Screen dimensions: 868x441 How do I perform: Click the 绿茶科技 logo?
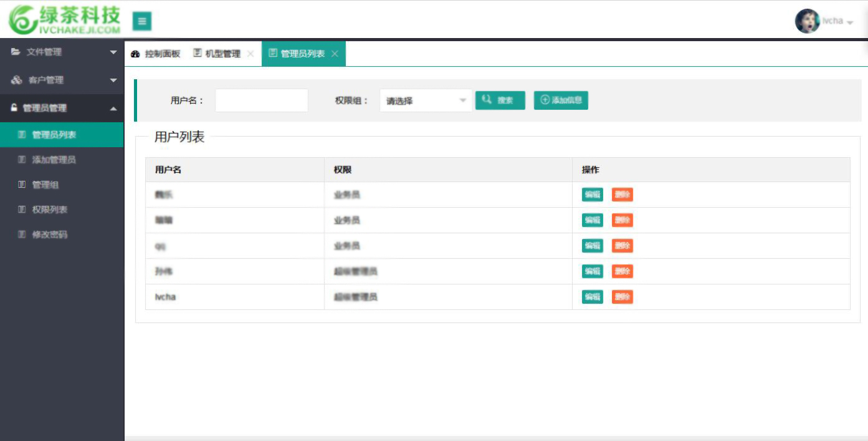(x=64, y=20)
